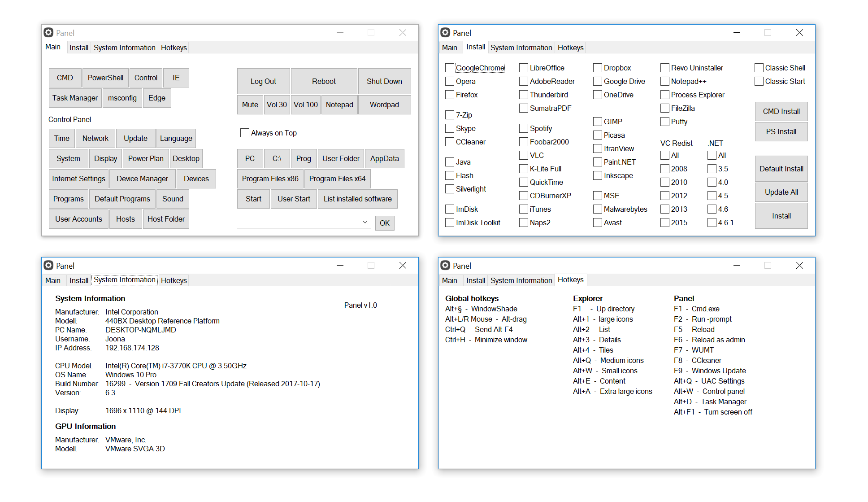
Task: Launch Edge browser
Action: 156,97
